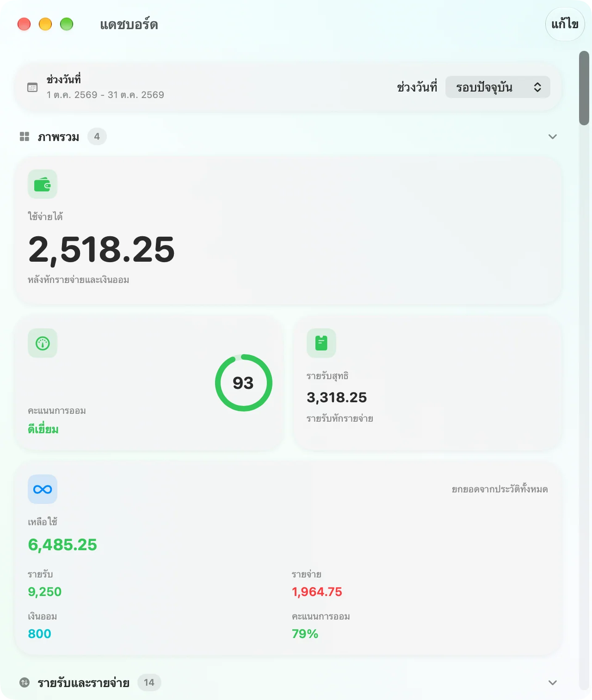Click the arrows icon beside รายรับและรายจ่าย
Screen dimensions: 592x700
point(25,682)
